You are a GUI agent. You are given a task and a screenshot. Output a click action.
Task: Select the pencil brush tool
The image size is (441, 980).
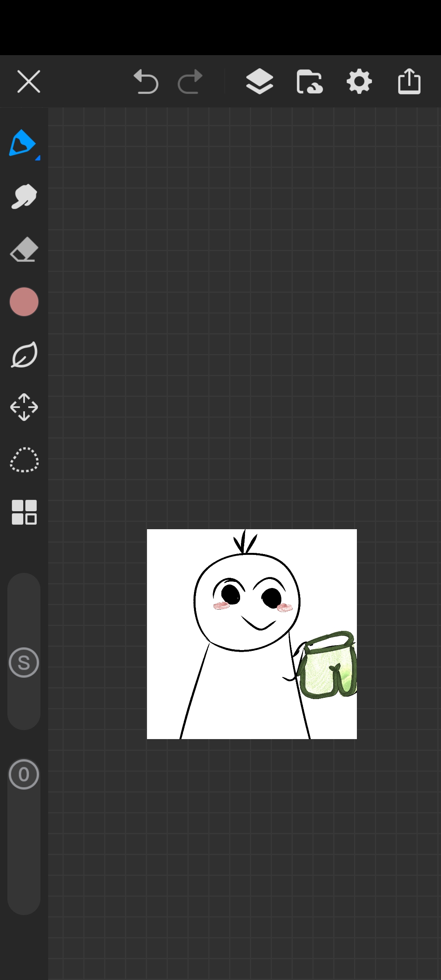[x=22, y=143]
